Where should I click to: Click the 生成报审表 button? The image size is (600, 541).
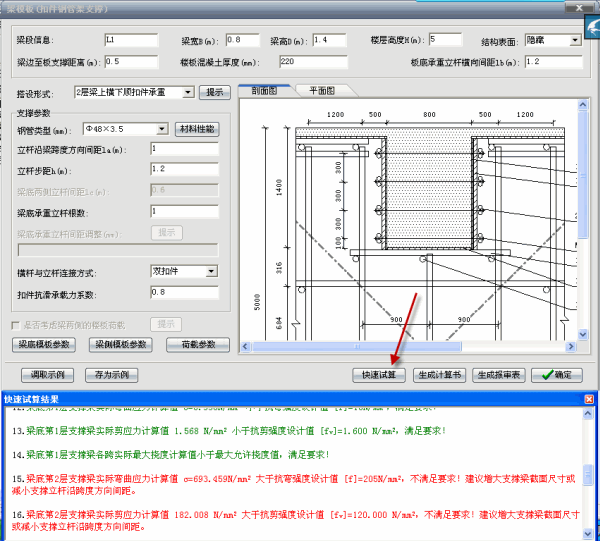click(x=499, y=375)
